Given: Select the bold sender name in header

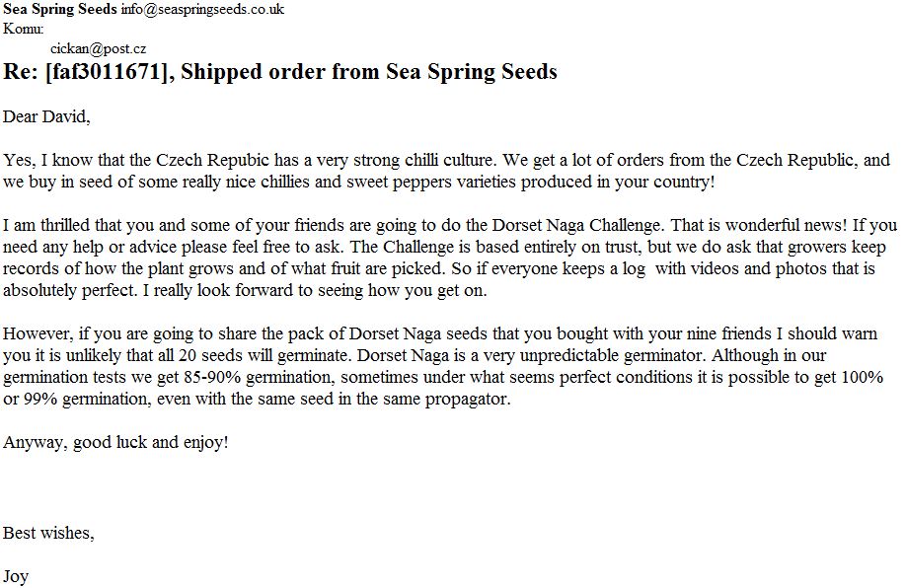Looking at the screenshot, I should click(59, 10).
